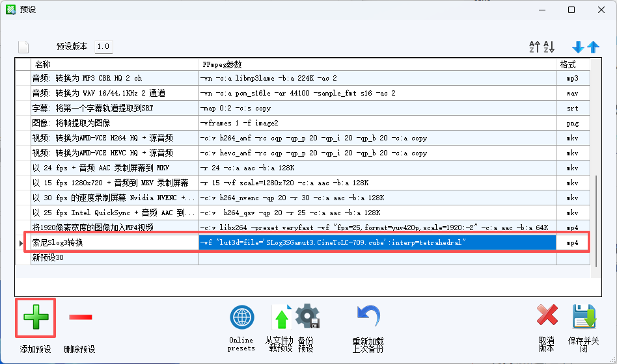This screenshot has height=364, width=617.
Task: Click the wav format cell
Action: (573, 93)
